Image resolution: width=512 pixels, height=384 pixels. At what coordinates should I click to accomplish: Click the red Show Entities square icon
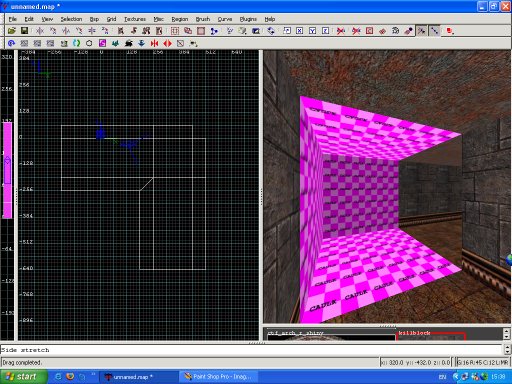(369, 31)
